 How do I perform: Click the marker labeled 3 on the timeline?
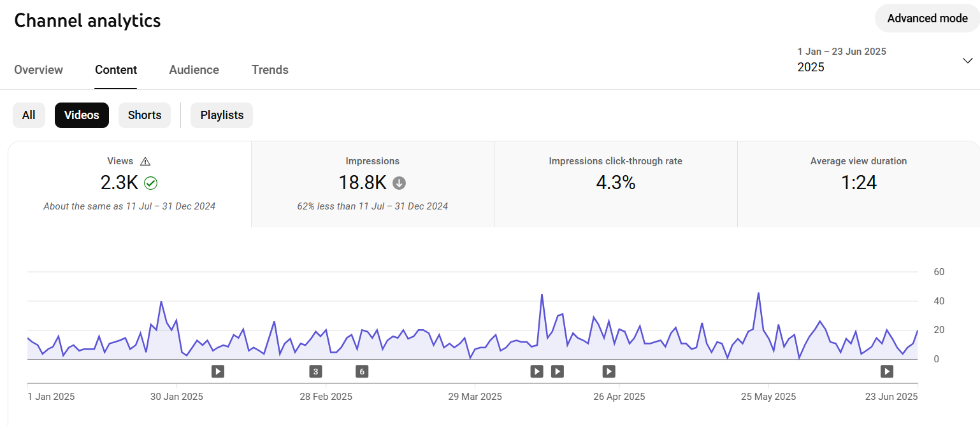[315, 371]
